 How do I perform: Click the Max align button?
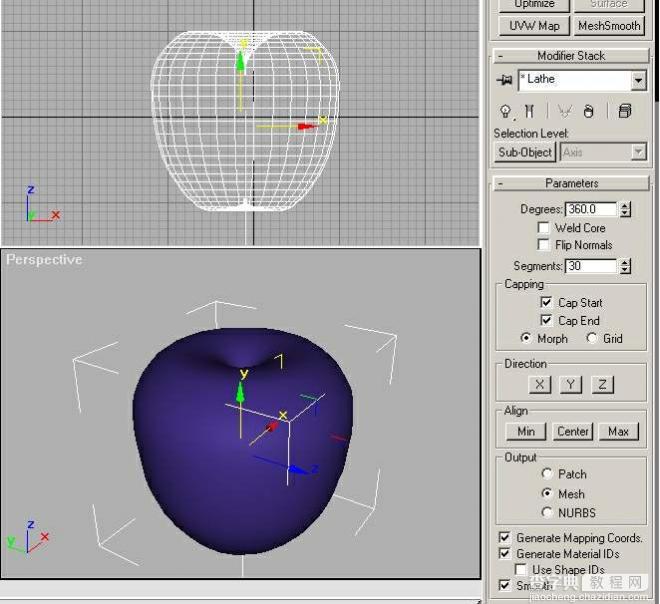[x=618, y=431]
